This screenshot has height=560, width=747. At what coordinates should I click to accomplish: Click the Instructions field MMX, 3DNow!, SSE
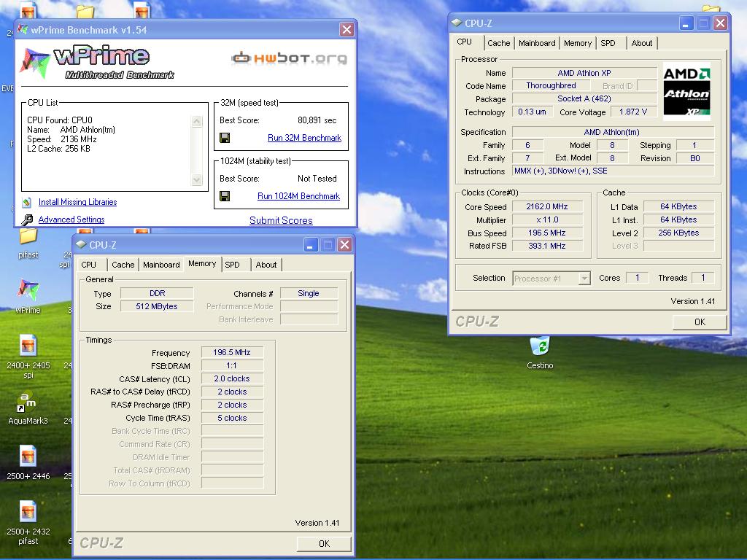coord(613,171)
